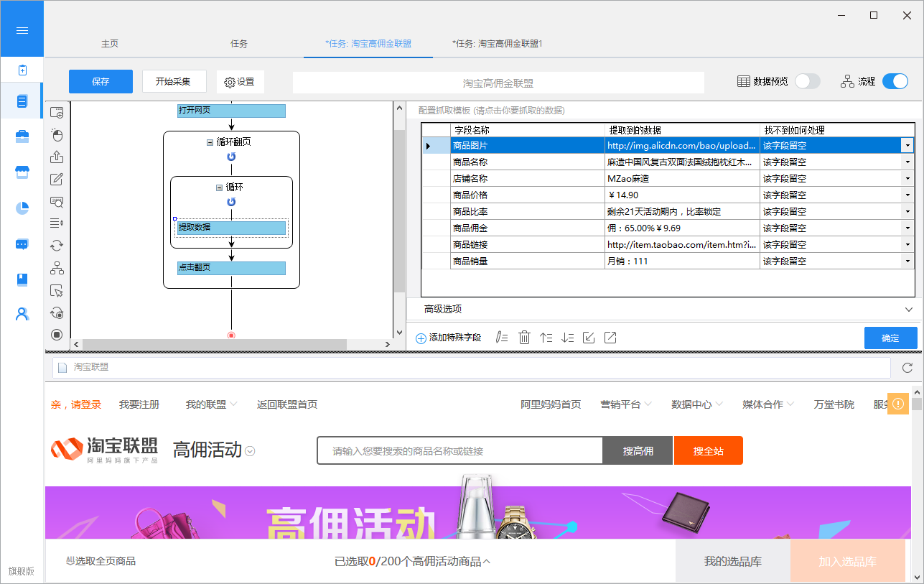Click the import fields arrow-in icon
This screenshot has width=924, height=584.
(589, 338)
